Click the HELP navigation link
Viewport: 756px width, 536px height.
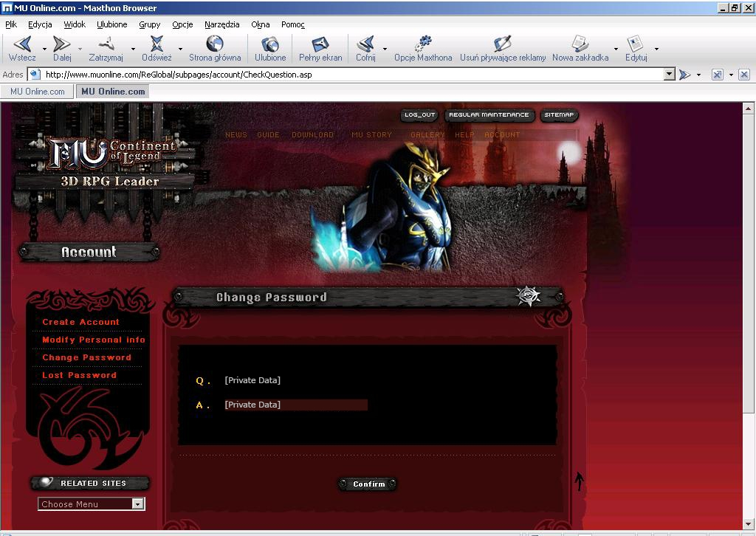(x=464, y=135)
